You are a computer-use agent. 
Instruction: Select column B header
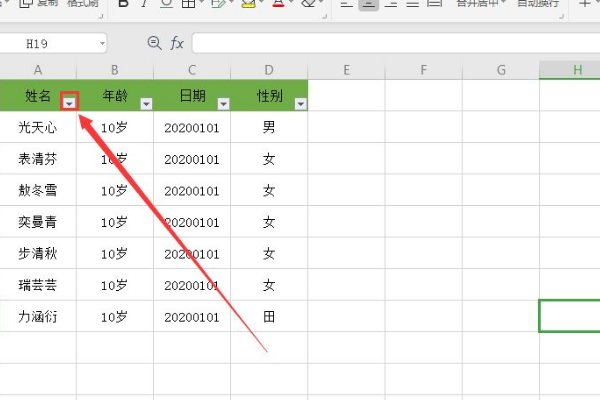115,70
